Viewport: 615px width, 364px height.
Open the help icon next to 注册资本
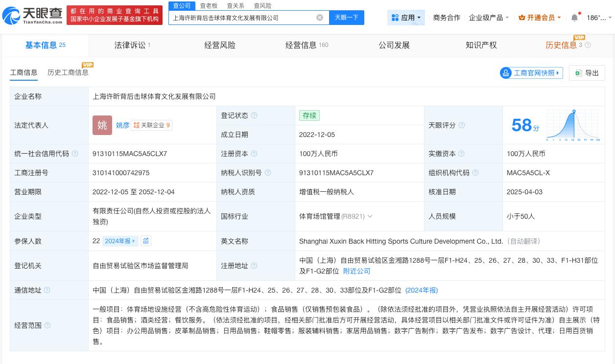[254, 154]
